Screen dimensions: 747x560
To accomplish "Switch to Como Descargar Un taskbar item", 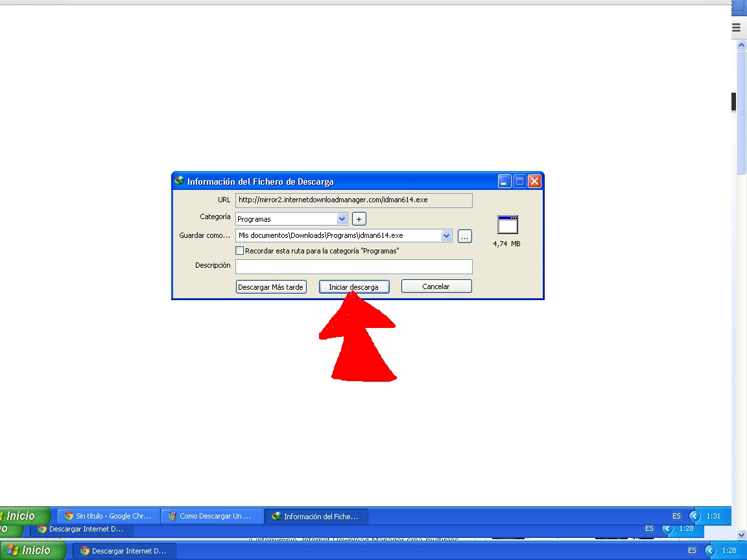I will point(212,516).
